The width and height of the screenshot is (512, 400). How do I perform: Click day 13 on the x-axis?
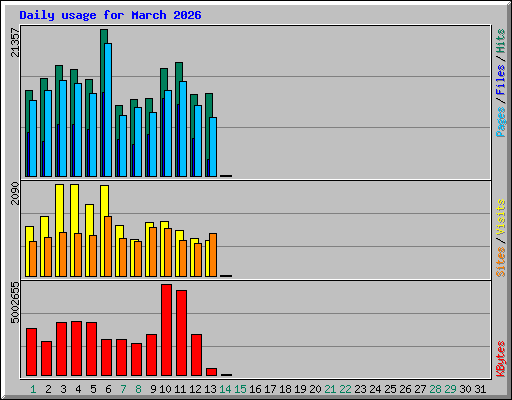click(210, 389)
